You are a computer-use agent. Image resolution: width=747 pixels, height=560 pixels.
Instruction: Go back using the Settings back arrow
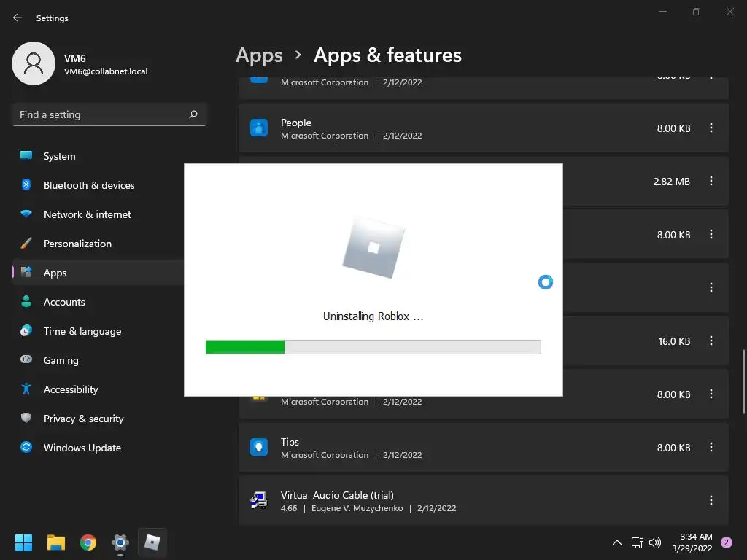(18, 17)
